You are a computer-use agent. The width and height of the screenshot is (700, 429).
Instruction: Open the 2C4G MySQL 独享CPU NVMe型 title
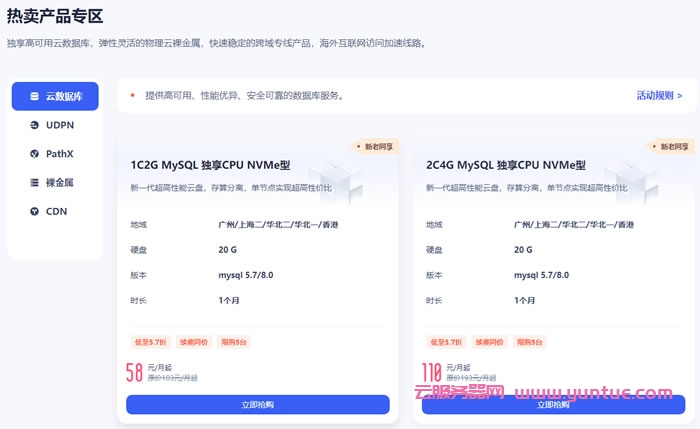pyautogui.click(x=506, y=165)
